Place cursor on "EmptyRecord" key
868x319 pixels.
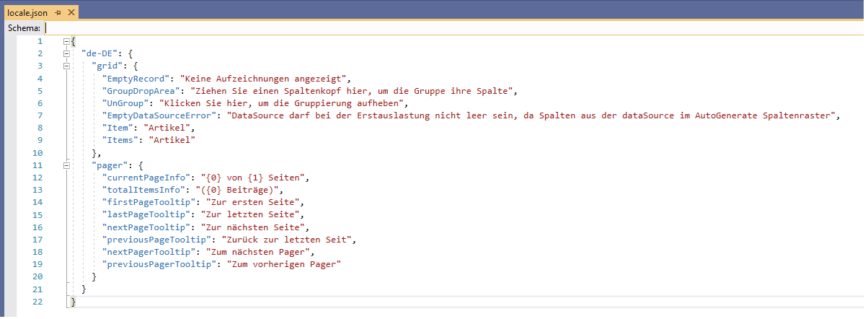click(x=138, y=79)
